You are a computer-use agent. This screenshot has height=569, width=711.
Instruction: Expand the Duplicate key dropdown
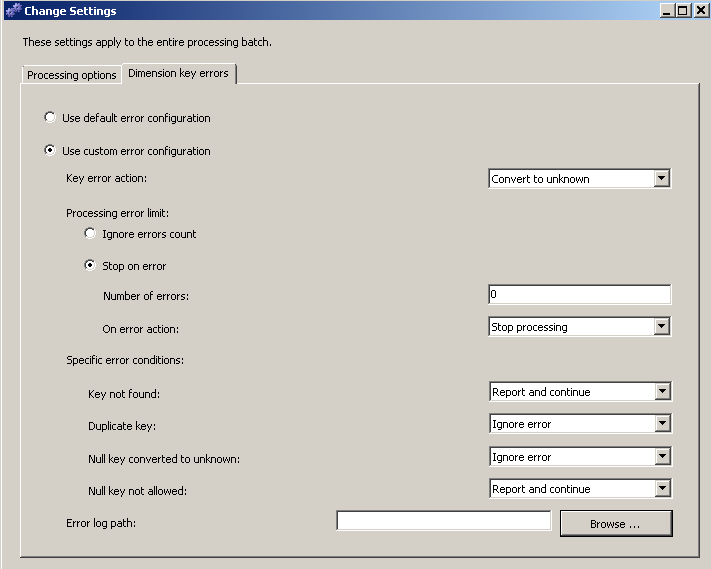point(661,424)
